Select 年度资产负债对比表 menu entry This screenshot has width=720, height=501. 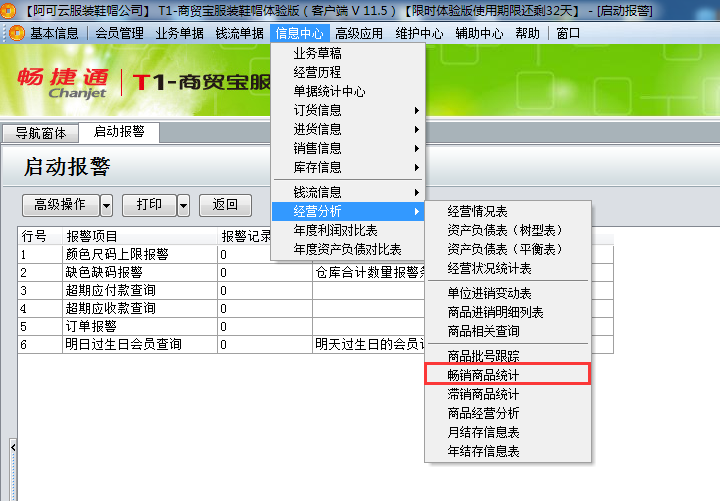(x=348, y=249)
